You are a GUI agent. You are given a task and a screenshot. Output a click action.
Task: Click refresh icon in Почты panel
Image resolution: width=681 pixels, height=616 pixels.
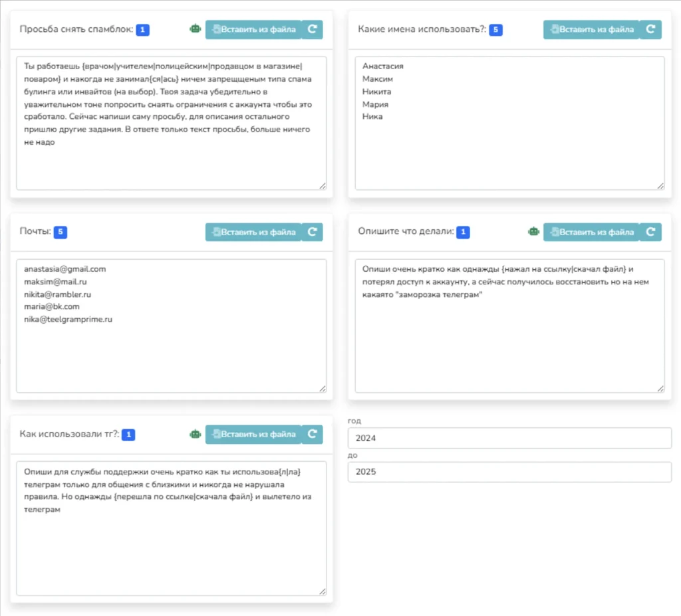(x=312, y=232)
